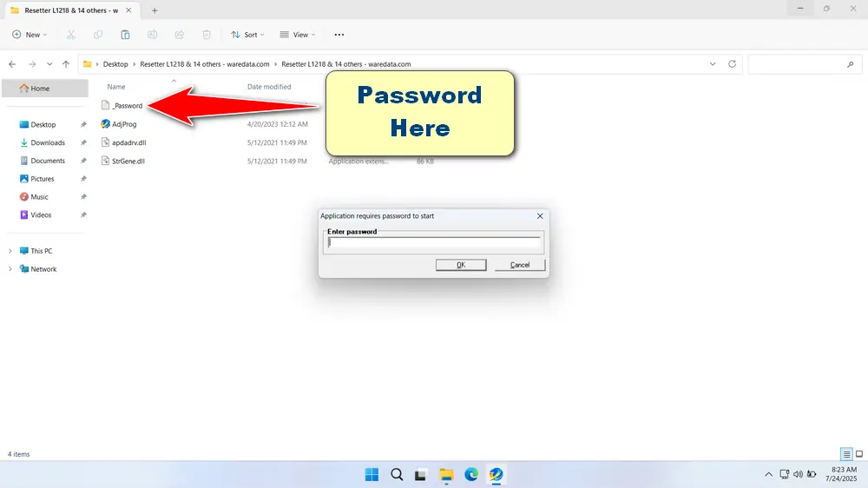This screenshot has height=488, width=868.
Task: Close the password dialog with X
Action: tap(540, 216)
